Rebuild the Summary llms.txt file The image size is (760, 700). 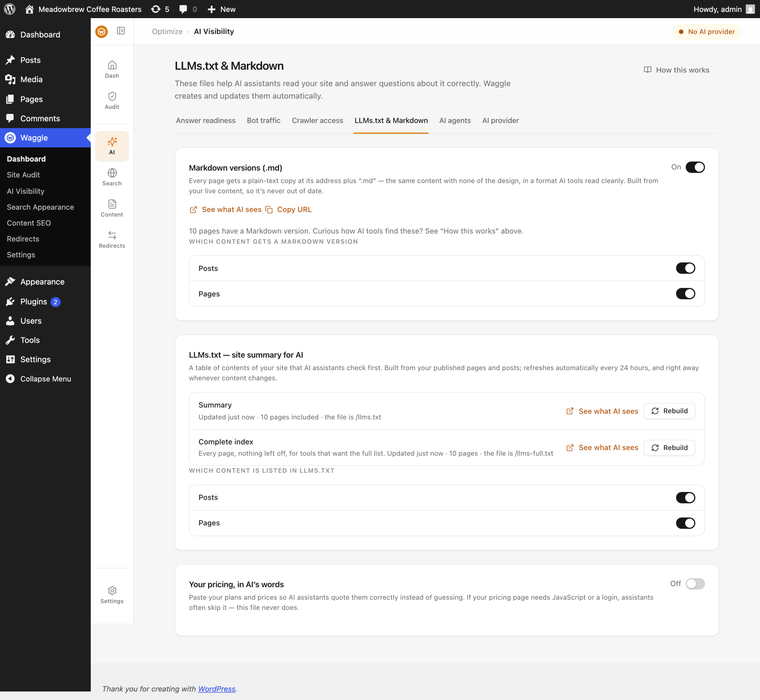(x=669, y=411)
